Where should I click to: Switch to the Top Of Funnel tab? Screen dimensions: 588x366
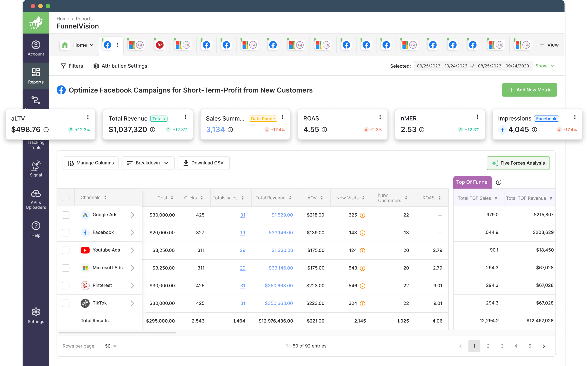pyautogui.click(x=472, y=182)
